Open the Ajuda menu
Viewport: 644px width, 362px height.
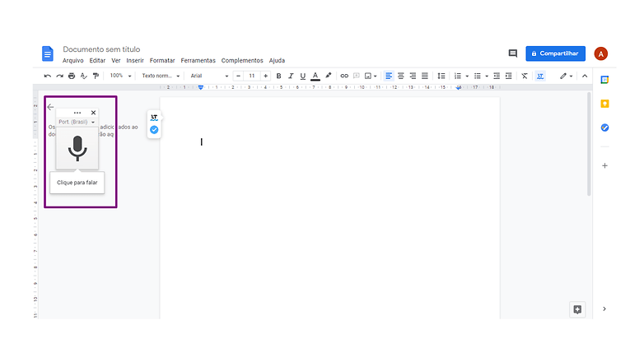click(277, 60)
